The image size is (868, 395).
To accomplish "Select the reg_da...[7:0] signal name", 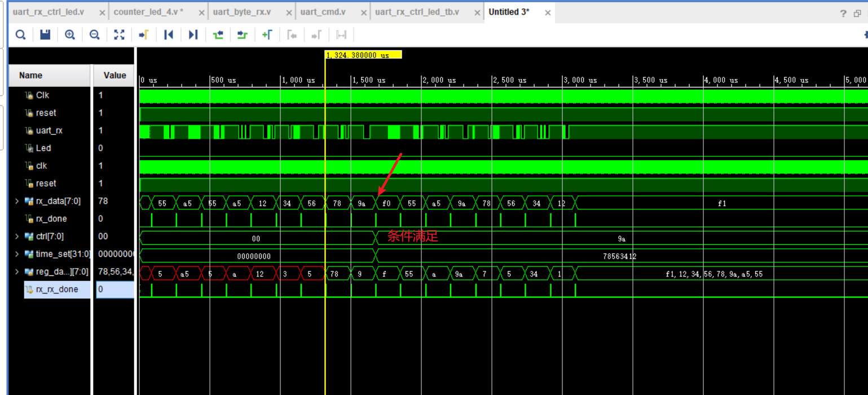I will pos(62,271).
